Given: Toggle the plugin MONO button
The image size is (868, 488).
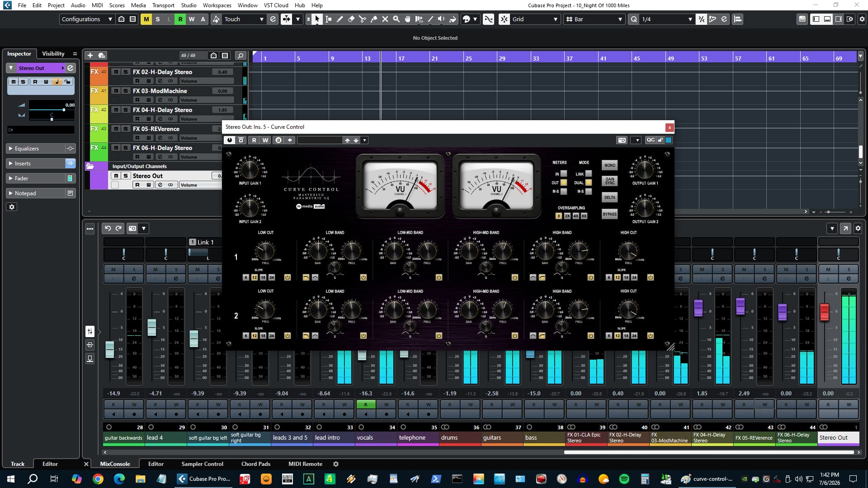Looking at the screenshot, I should (x=609, y=165).
